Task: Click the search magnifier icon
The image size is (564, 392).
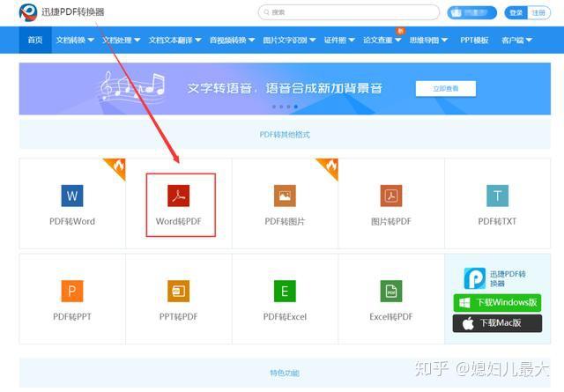Action: tap(266, 12)
